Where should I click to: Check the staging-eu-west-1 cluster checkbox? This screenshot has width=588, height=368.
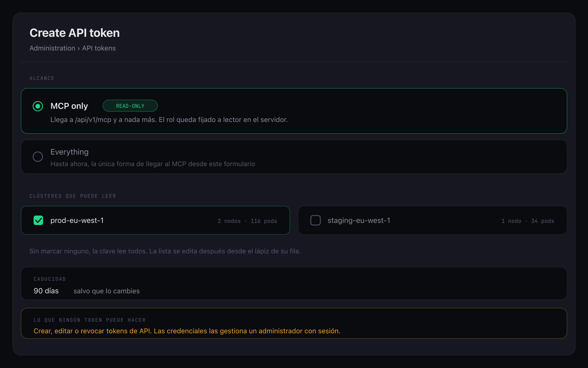click(x=316, y=220)
